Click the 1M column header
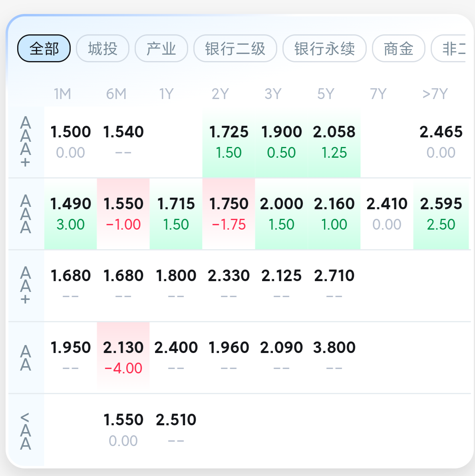This screenshot has height=476, width=475. 63,94
